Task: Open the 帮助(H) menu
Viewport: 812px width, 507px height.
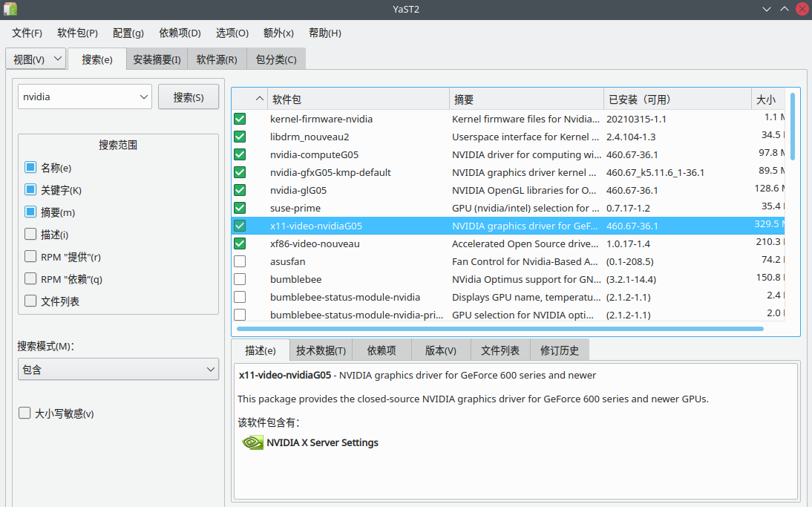Action: (x=324, y=33)
